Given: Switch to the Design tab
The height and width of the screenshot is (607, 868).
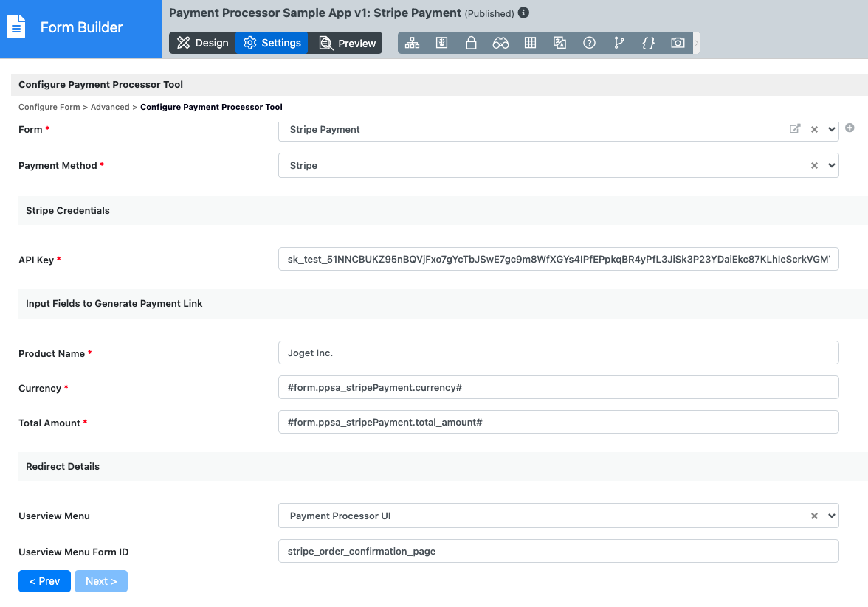Looking at the screenshot, I should 202,43.
